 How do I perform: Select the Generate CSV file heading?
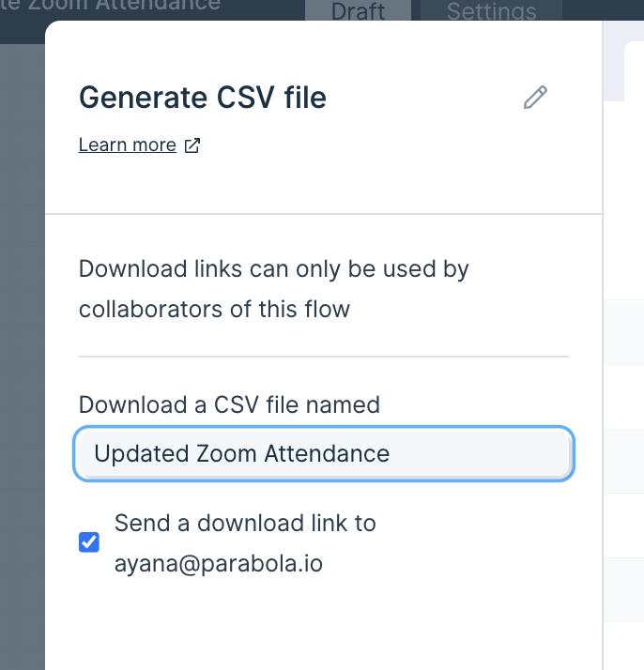click(203, 98)
